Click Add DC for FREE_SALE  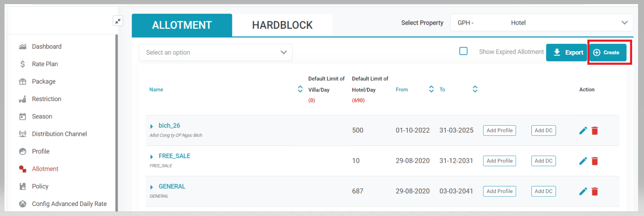[x=543, y=161]
